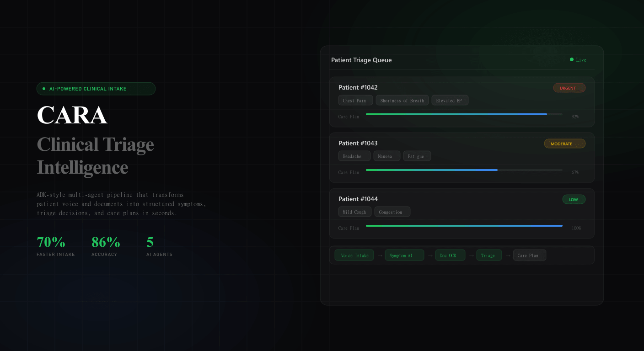The width and height of the screenshot is (644, 351).
Task: Select the LOW badge on Patient #1044
Action: click(x=574, y=199)
